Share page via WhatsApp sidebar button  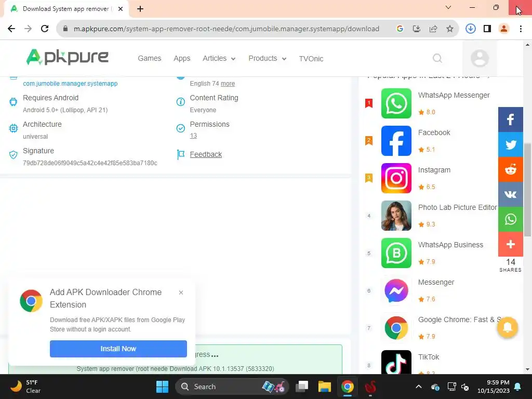coord(510,219)
